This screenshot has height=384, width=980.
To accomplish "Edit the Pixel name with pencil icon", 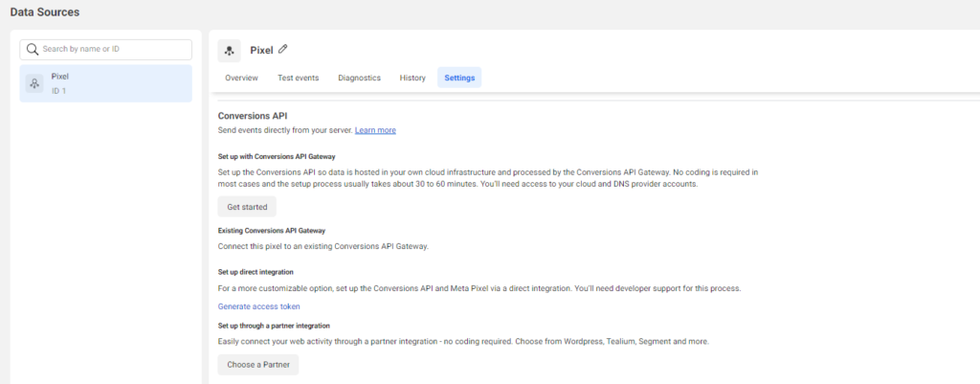I will (283, 49).
